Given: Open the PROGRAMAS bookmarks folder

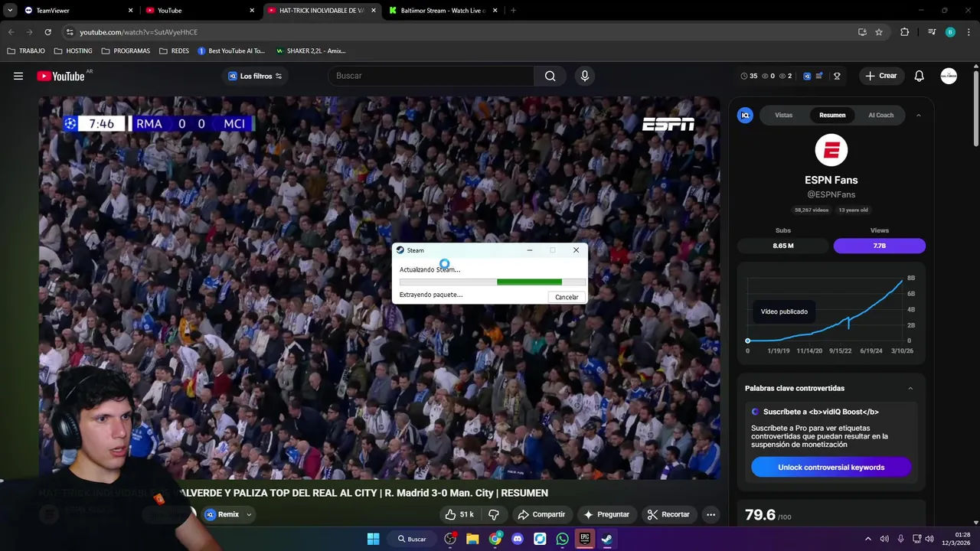Looking at the screenshot, I should click(126, 51).
